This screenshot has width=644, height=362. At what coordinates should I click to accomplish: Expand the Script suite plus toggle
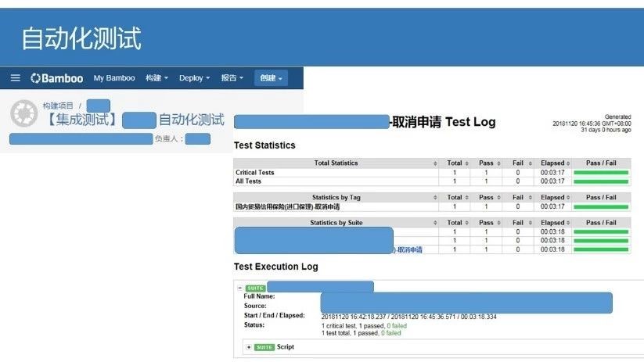coord(249,347)
